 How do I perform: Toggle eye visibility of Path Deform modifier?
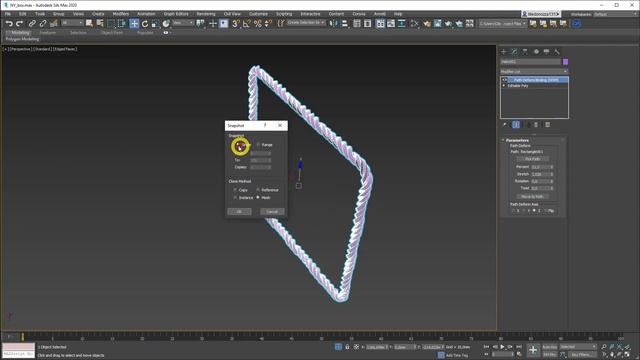click(505, 80)
